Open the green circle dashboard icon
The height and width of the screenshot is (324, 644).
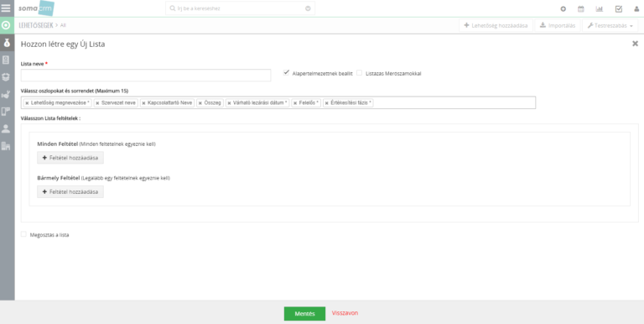click(6, 25)
